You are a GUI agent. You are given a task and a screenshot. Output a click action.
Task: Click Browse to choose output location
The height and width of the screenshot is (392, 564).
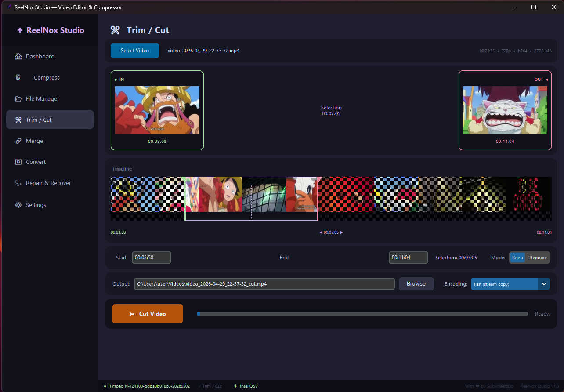(416, 284)
